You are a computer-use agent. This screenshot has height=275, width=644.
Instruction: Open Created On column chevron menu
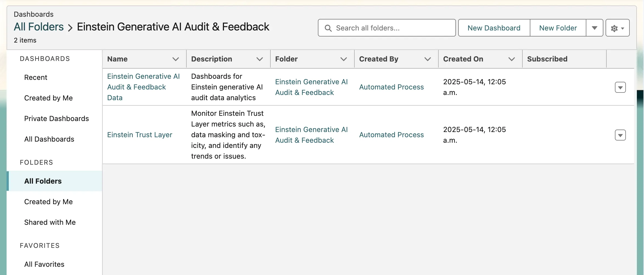[x=512, y=59]
